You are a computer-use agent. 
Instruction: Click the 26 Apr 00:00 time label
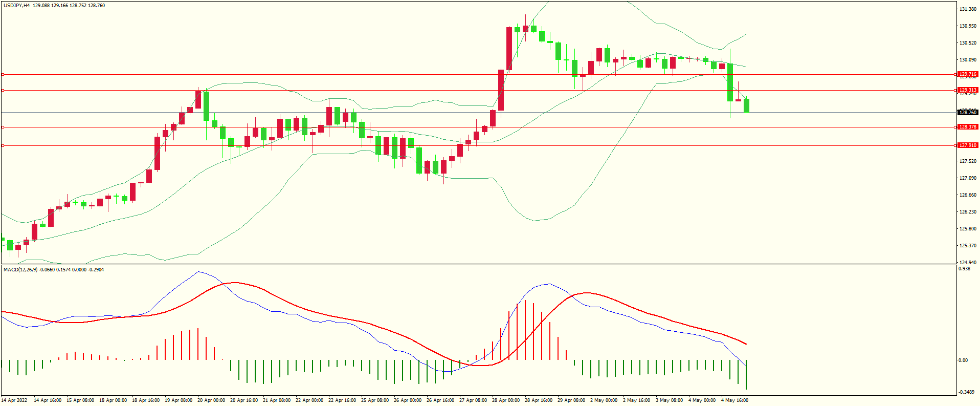408,400
